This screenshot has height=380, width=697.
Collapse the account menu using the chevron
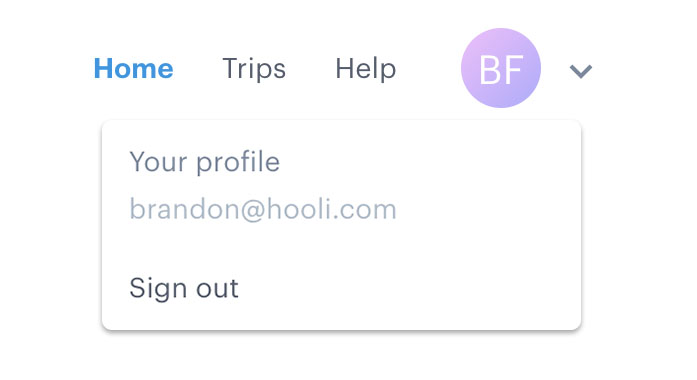tap(581, 71)
